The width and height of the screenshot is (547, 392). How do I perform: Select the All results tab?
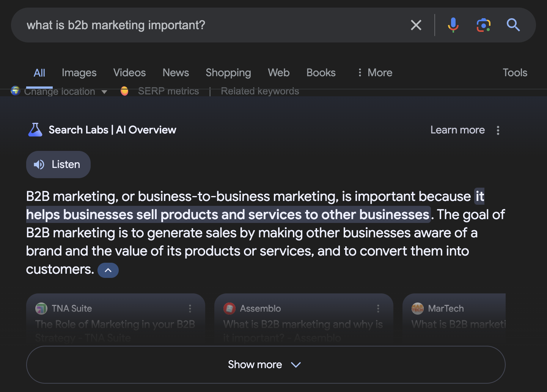(x=39, y=73)
